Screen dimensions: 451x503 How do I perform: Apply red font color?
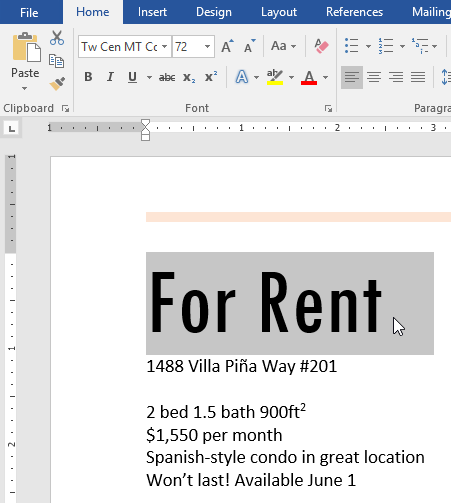point(309,77)
